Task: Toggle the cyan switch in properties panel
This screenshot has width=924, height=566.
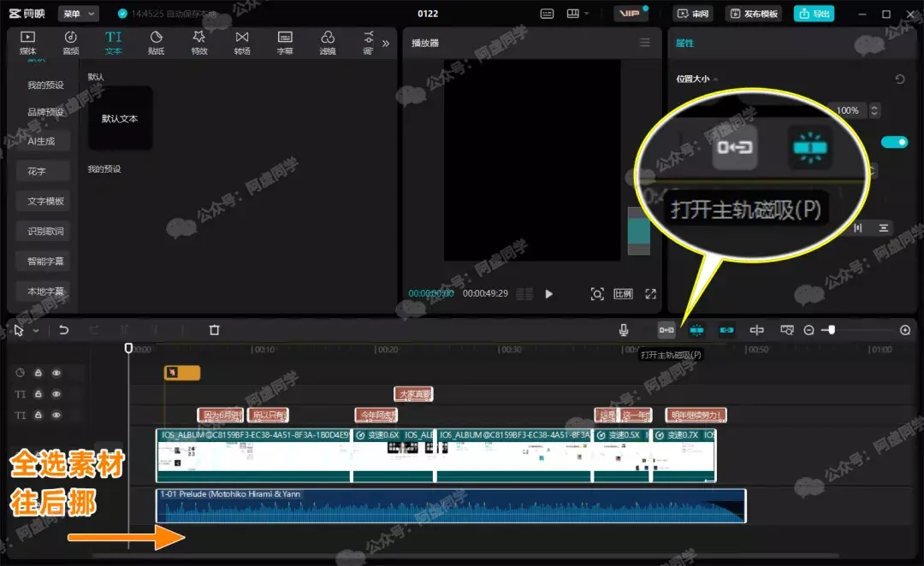Action: (894, 142)
